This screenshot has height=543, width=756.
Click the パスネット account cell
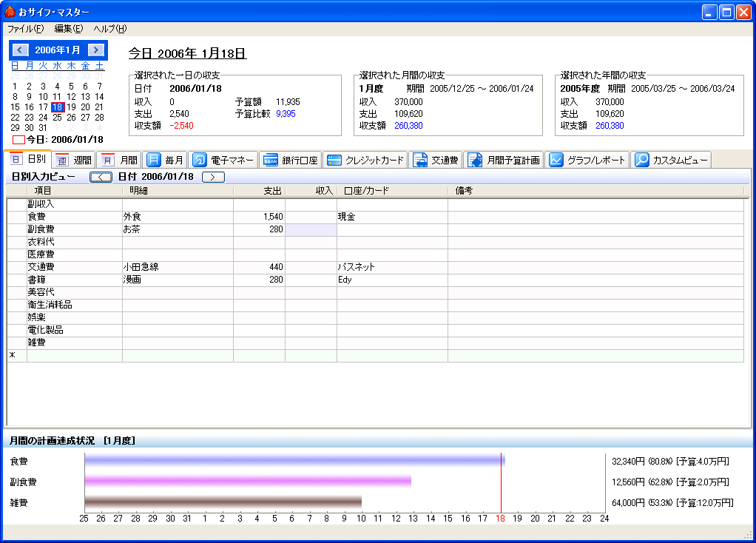[393, 267]
